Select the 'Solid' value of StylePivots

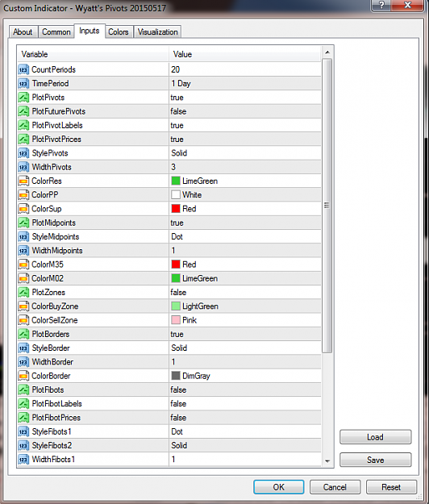click(x=179, y=153)
